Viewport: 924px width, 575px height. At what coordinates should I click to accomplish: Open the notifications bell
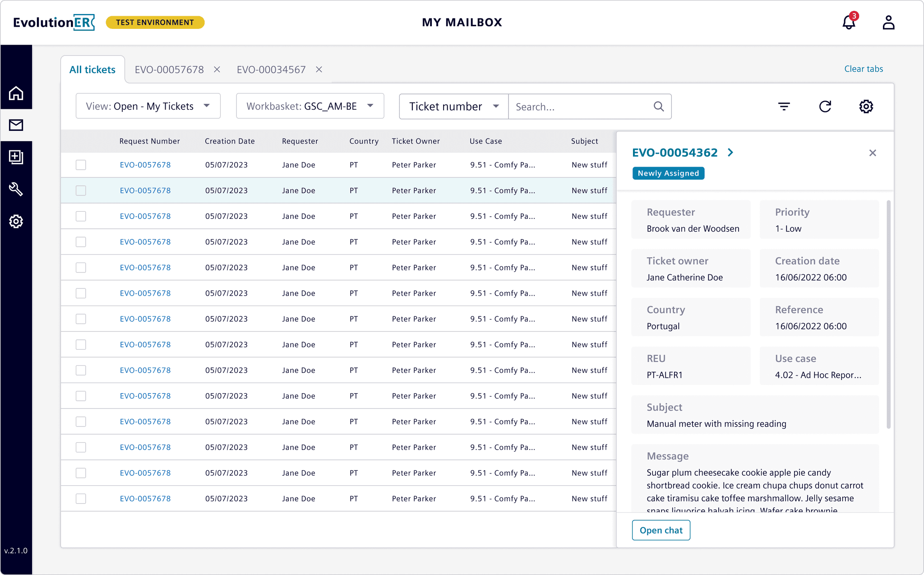849,22
